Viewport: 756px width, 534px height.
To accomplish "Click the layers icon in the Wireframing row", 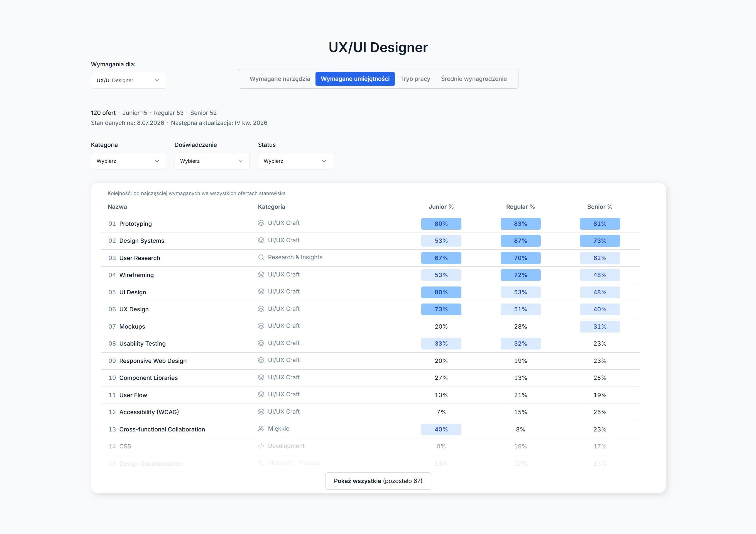I will (x=261, y=274).
